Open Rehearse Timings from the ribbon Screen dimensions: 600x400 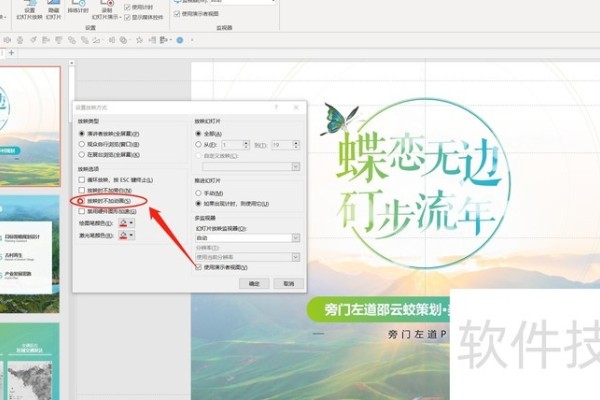point(78,8)
